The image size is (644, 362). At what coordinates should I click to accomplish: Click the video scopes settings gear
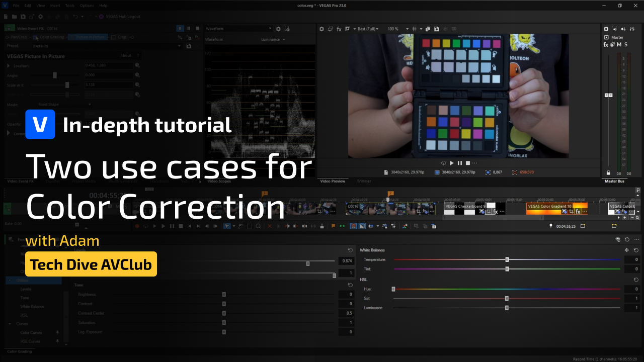pos(278,29)
